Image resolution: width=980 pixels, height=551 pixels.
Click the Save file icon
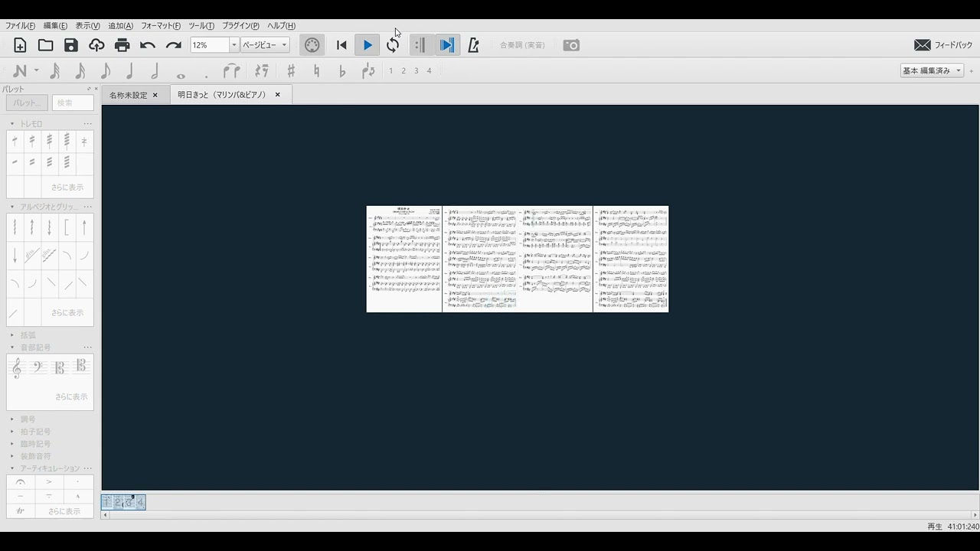click(71, 45)
